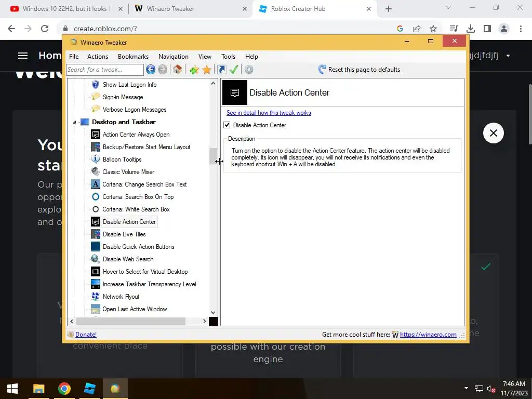Click the Cortana Search Box On Top circle icon
532x399 pixels.
point(96,197)
